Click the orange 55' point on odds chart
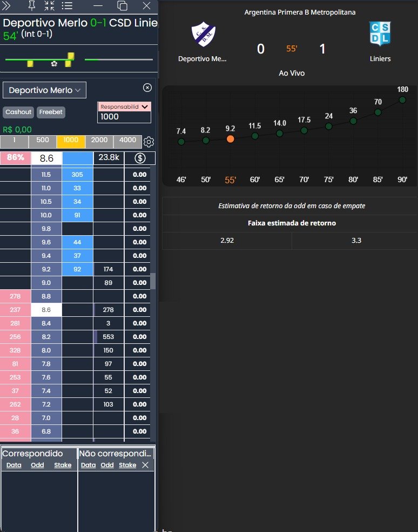This screenshot has height=532, width=418. (x=231, y=139)
